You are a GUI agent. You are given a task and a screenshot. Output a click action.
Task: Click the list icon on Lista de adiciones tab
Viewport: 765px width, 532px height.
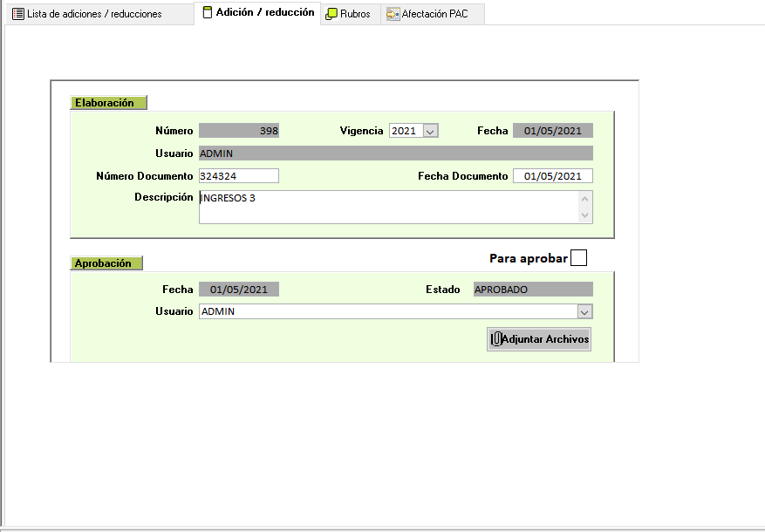[17, 14]
